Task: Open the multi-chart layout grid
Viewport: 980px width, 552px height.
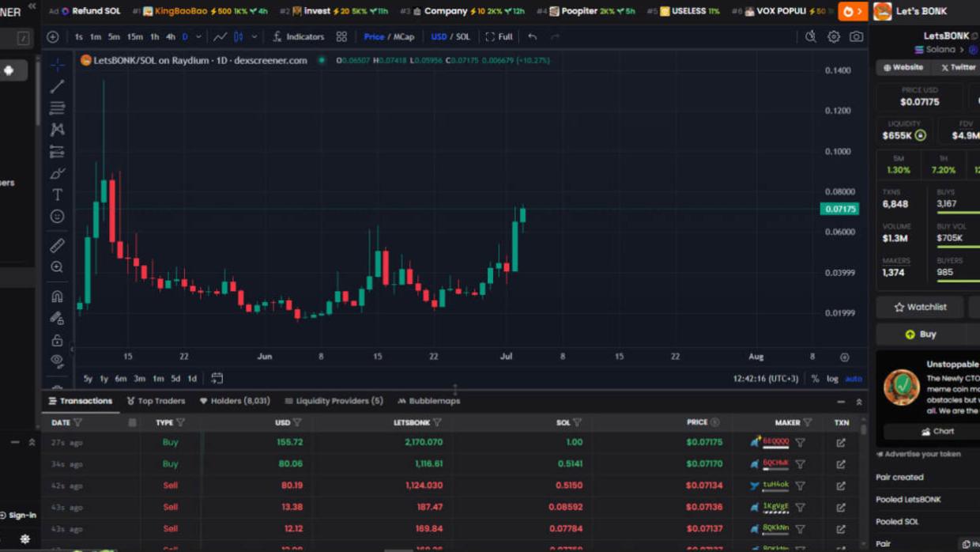Action: coord(341,37)
